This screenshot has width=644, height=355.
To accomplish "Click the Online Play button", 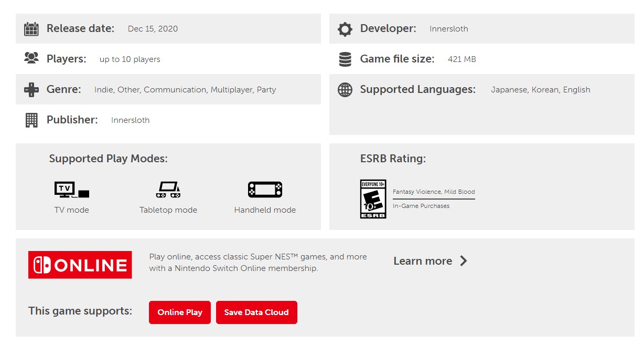I will pos(180,312).
